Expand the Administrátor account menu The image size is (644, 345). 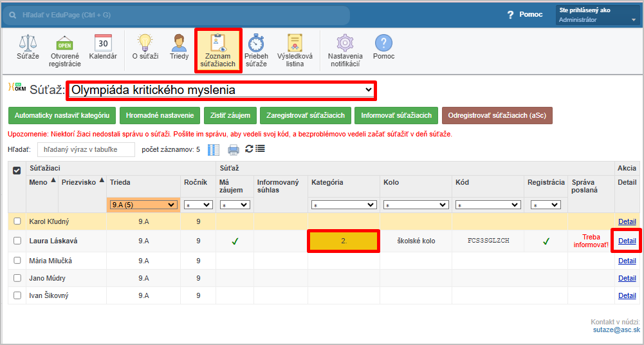coord(597,15)
